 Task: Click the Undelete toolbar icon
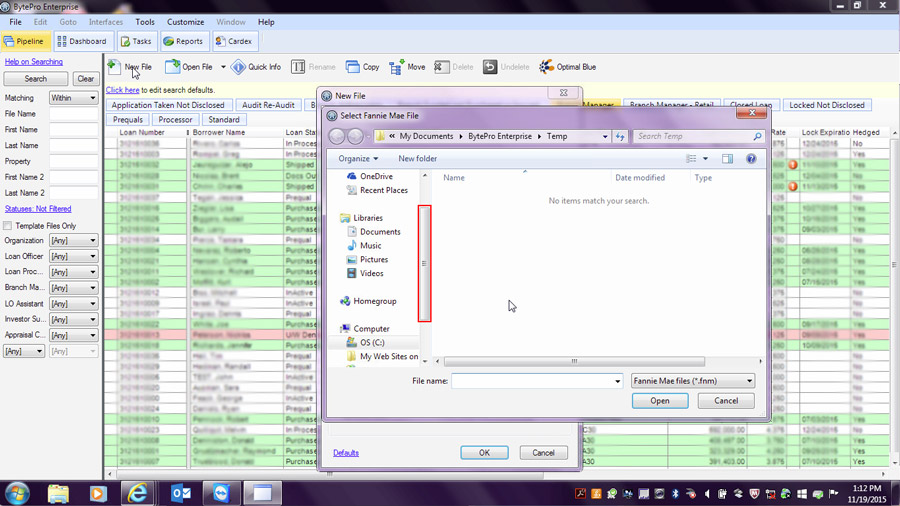[x=489, y=67]
